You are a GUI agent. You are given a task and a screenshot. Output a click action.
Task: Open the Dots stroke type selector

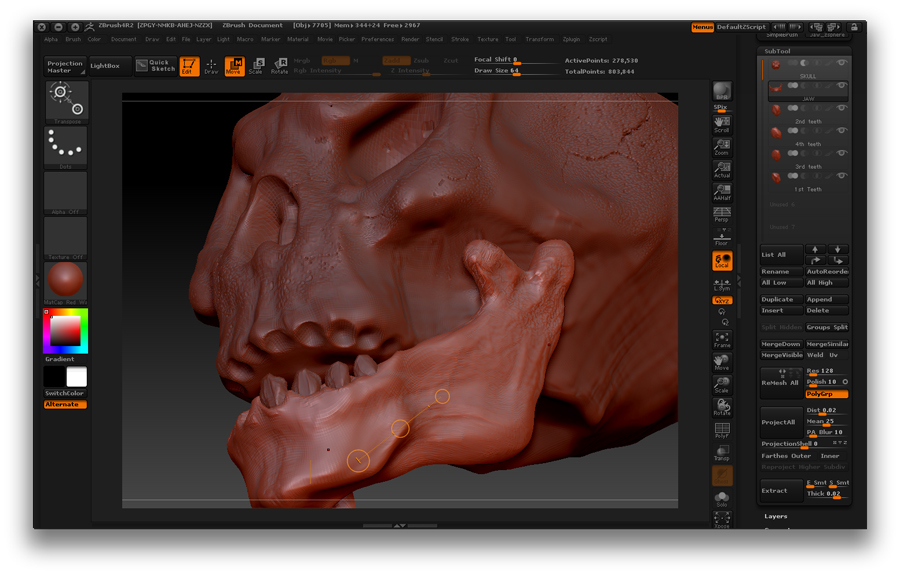[x=67, y=147]
